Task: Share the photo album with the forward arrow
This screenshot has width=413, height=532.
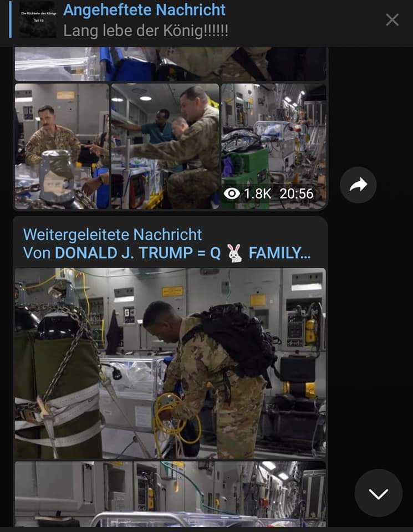Action: click(x=358, y=185)
